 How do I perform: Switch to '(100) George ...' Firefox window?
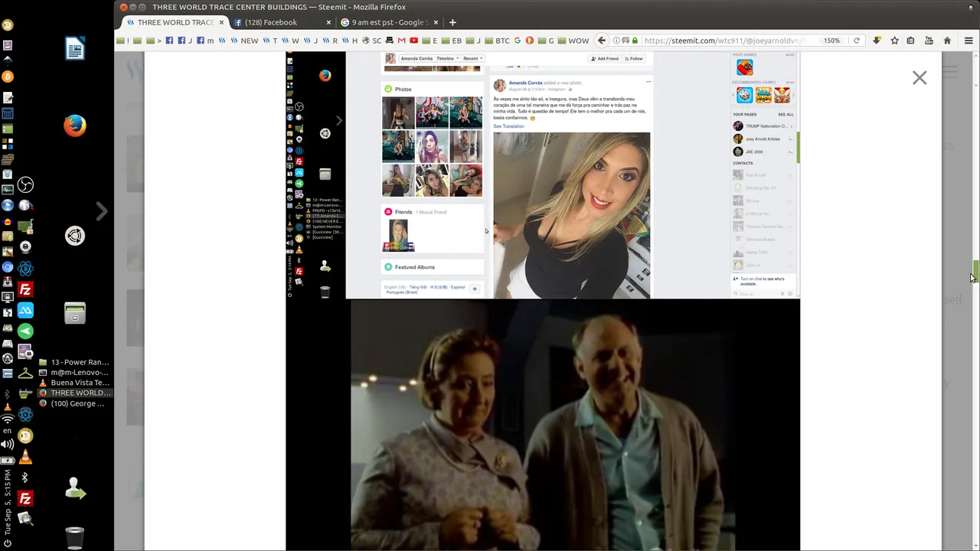pyautogui.click(x=74, y=403)
